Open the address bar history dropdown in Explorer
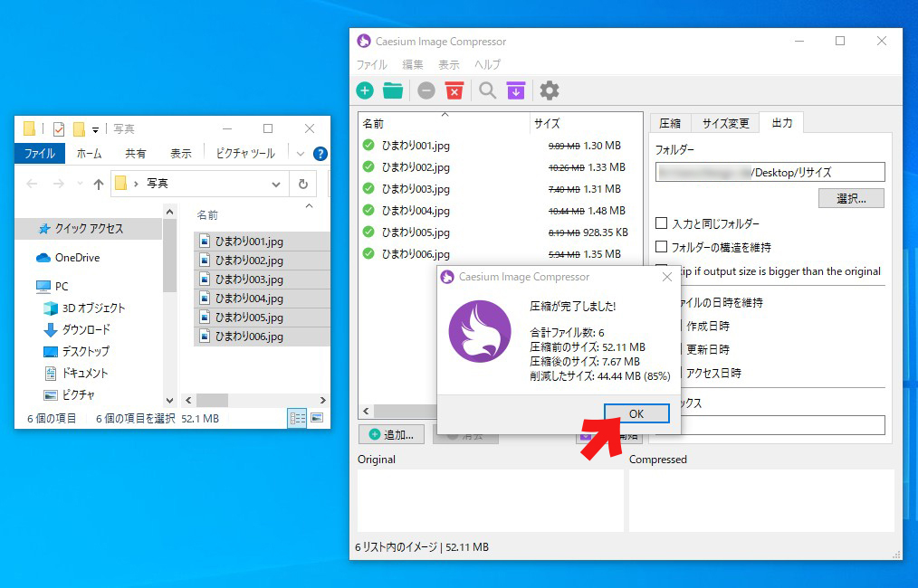This screenshot has width=918, height=588. click(276, 185)
